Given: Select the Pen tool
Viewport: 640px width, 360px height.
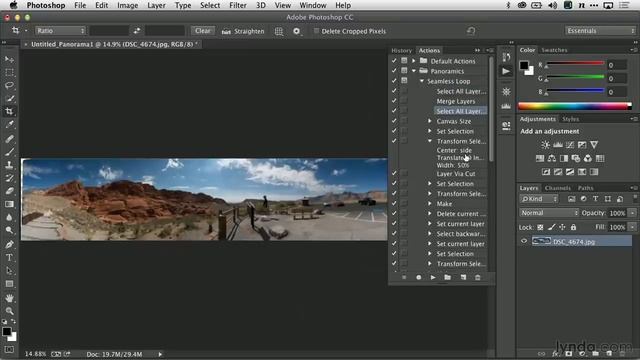Looking at the screenshot, I should (x=9, y=244).
